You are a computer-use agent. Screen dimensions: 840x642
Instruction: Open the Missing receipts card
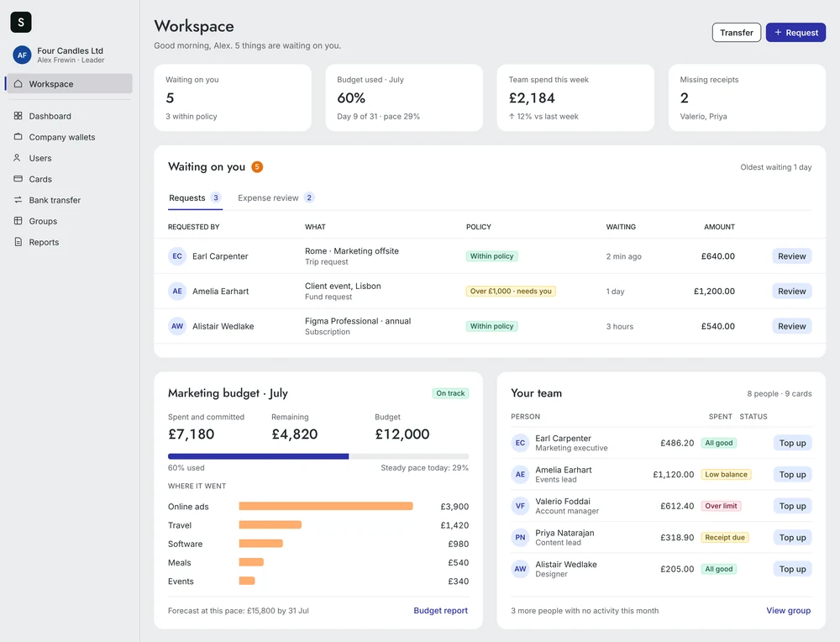point(747,97)
